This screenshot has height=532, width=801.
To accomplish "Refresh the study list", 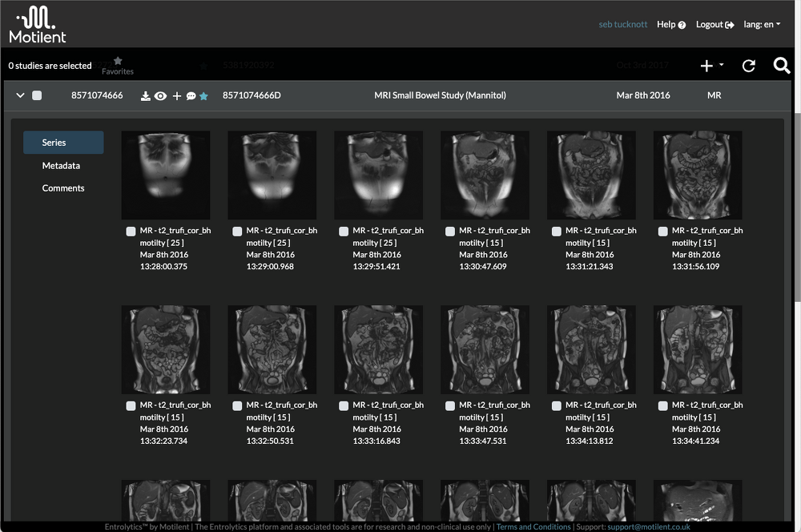I will point(749,66).
